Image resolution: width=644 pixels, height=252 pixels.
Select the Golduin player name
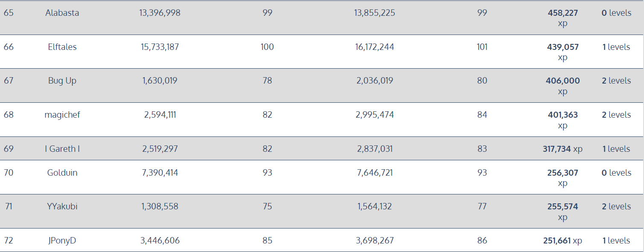[x=62, y=173]
